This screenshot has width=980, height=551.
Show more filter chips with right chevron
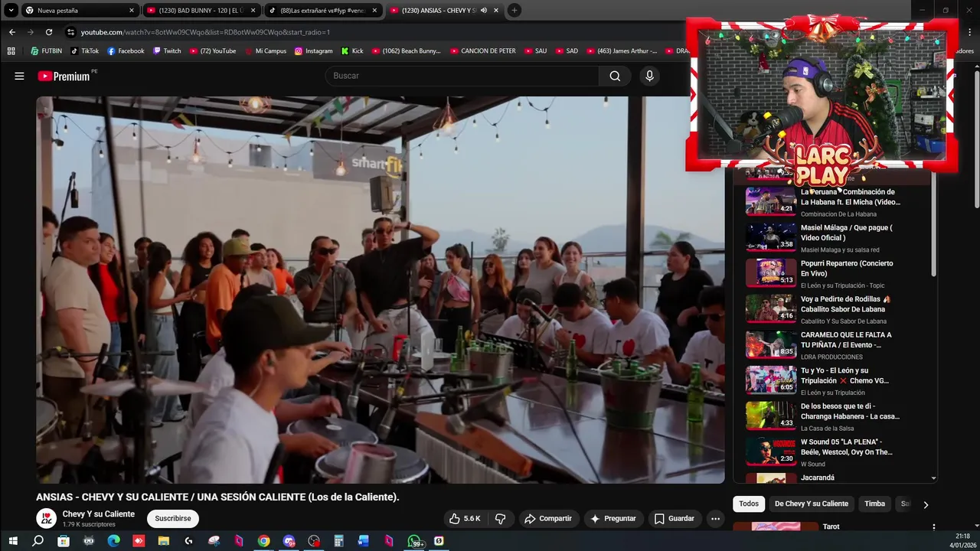(926, 504)
